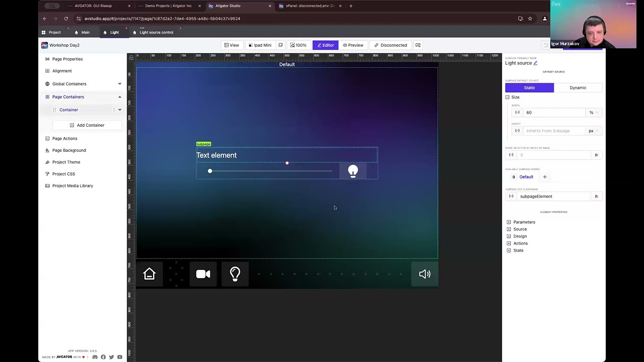Collapse the Size section
This screenshot has height=362, width=644.
507,97
